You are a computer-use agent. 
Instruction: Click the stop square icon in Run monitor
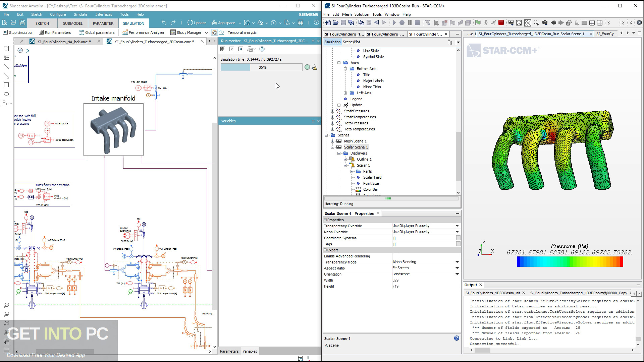point(241,49)
